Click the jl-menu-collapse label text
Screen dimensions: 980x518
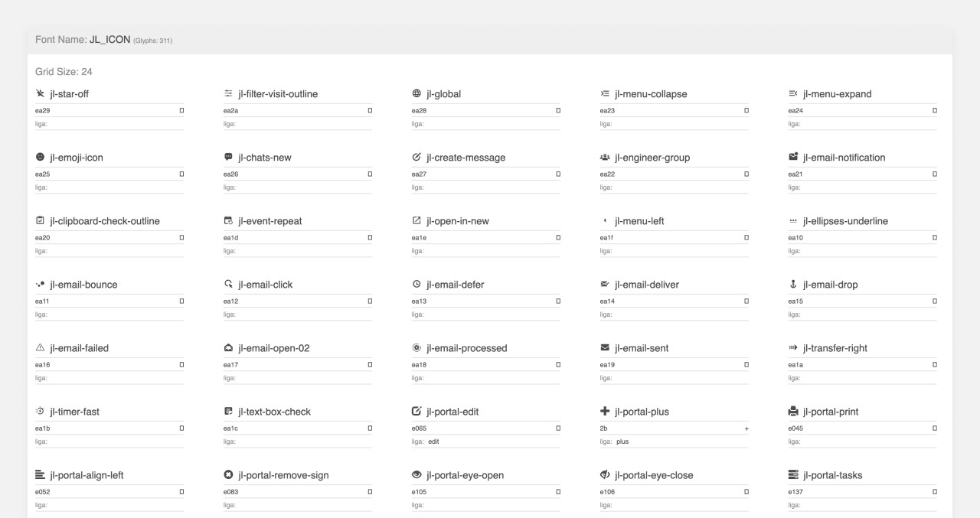pyautogui.click(x=651, y=94)
